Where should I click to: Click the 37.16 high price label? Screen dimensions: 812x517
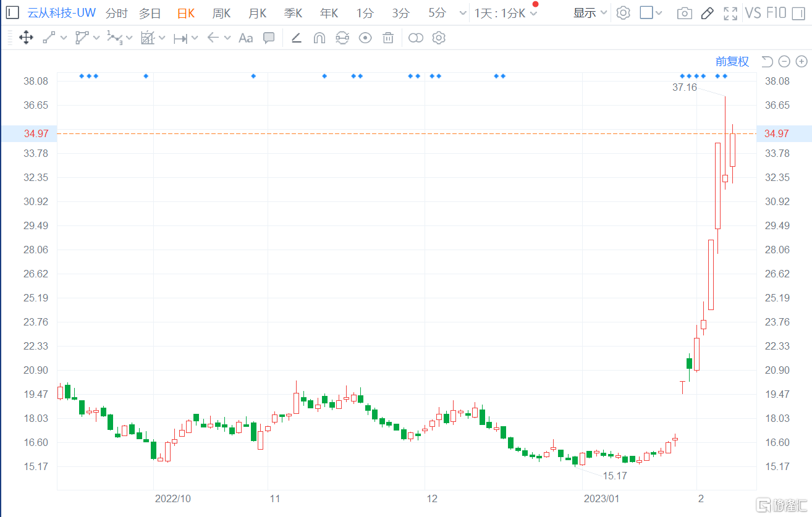pos(684,88)
